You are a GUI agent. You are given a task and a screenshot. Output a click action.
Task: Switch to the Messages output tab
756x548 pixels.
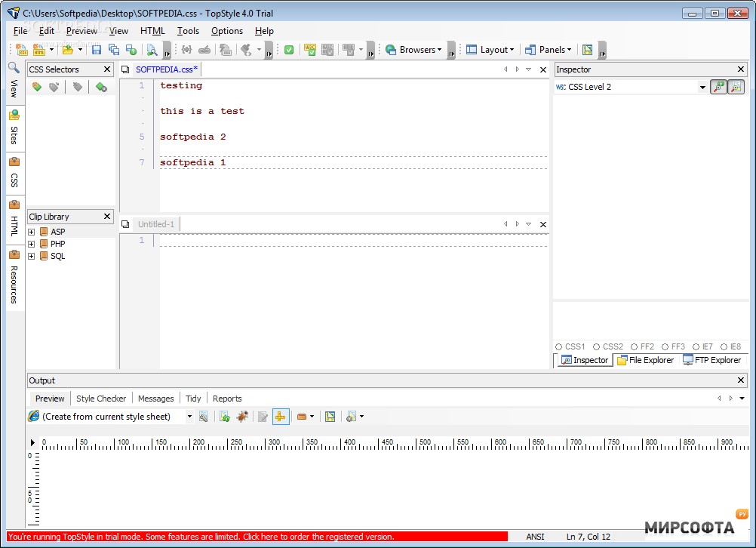(155, 399)
